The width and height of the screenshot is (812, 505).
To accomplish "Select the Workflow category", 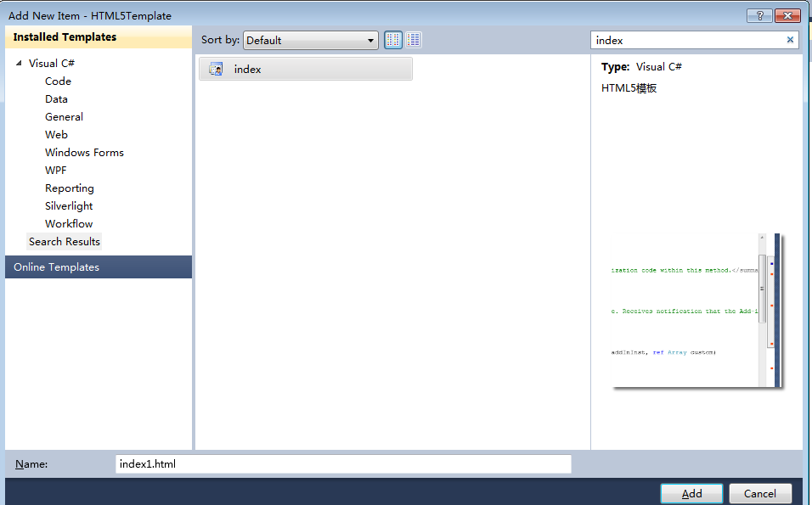I will tap(69, 224).
